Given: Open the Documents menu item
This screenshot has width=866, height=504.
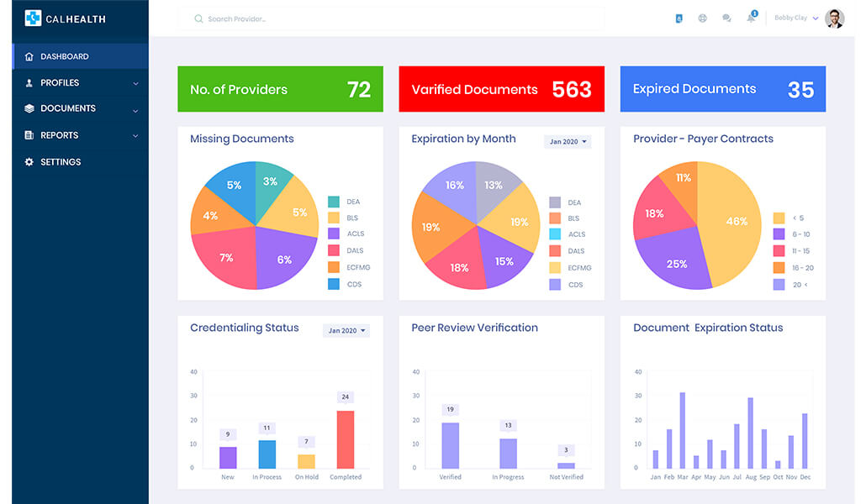Looking at the screenshot, I should click(67, 108).
